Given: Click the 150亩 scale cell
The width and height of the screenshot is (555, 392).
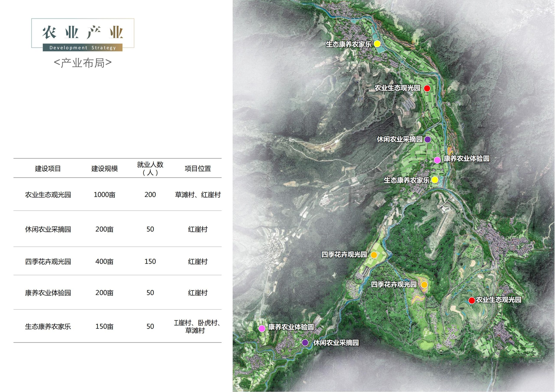Looking at the screenshot, I should pyautogui.click(x=104, y=326).
